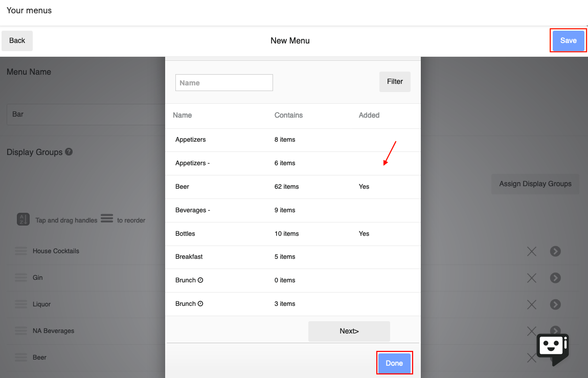The image size is (588, 378).
Task: Go to the next page of groups
Action: click(349, 331)
